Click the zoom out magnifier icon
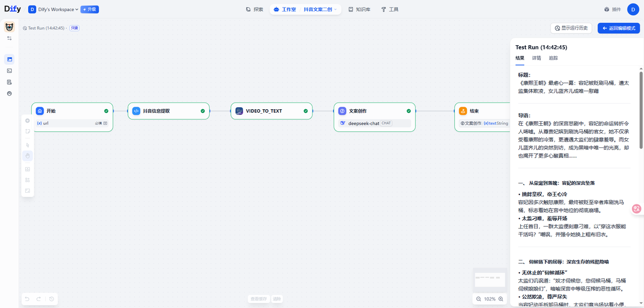The width and height of the screenshot is (644, 308). click(x=478, y=299)
